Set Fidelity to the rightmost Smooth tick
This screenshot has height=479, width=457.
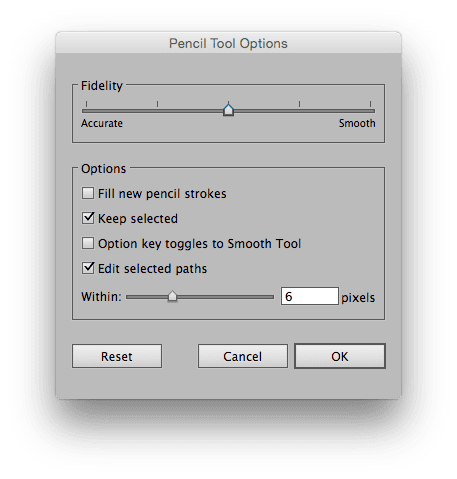point(370,104)
